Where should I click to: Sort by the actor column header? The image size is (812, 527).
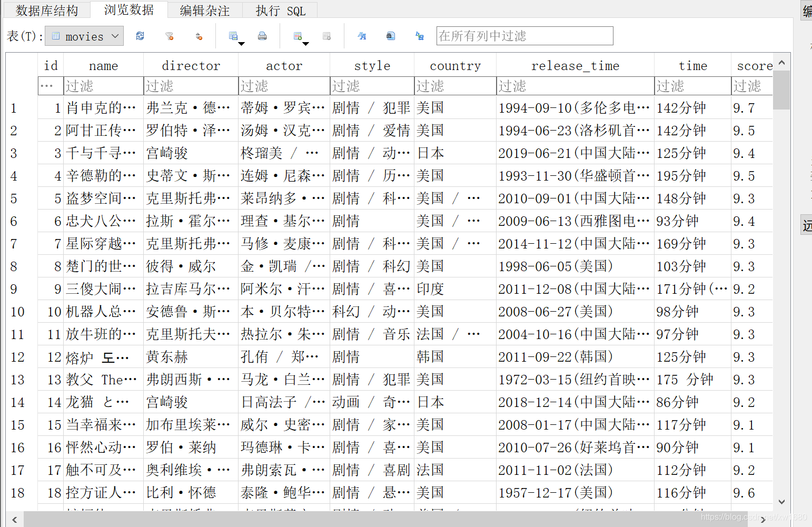click(x=284, y=65)
